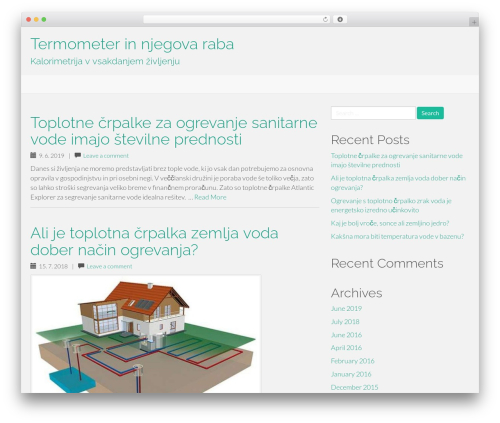Open the January 2016 archive
This screenshot has height=423, width=500.
[351, 374]
